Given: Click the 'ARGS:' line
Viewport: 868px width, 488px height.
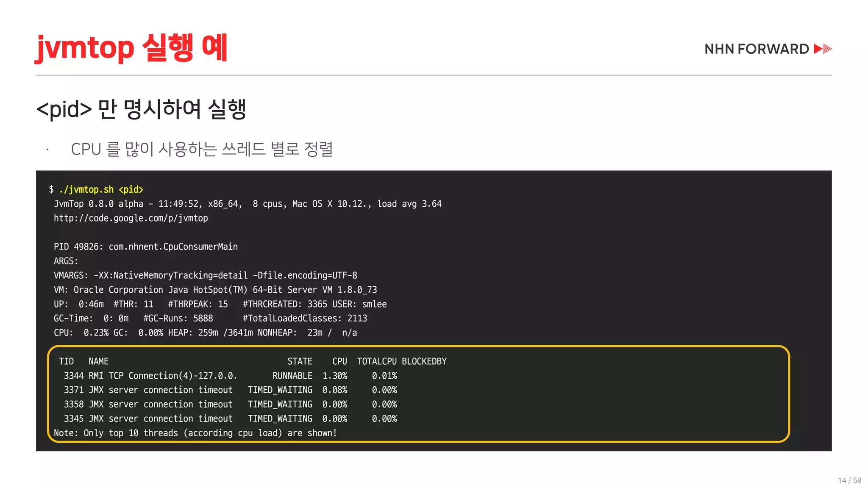Looking at the screenshot, I should click(66, 261).
